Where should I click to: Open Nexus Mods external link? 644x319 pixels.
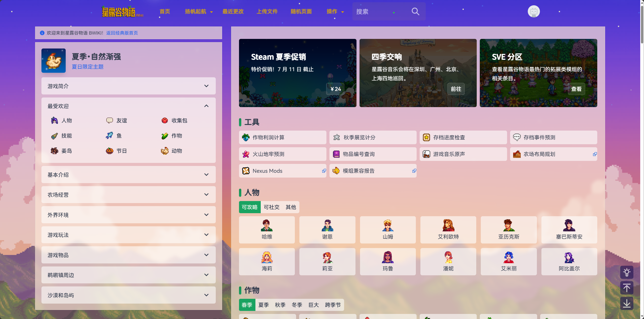point(282,171)
